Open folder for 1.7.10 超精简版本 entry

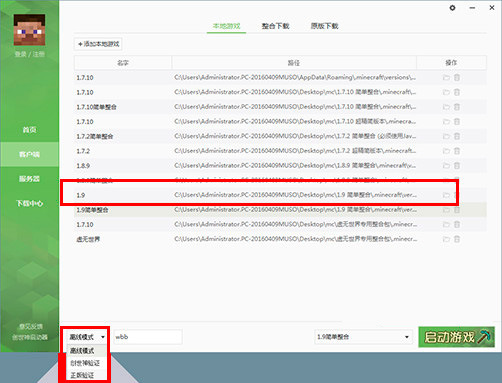pyautogui.click(x=446, y=122)
